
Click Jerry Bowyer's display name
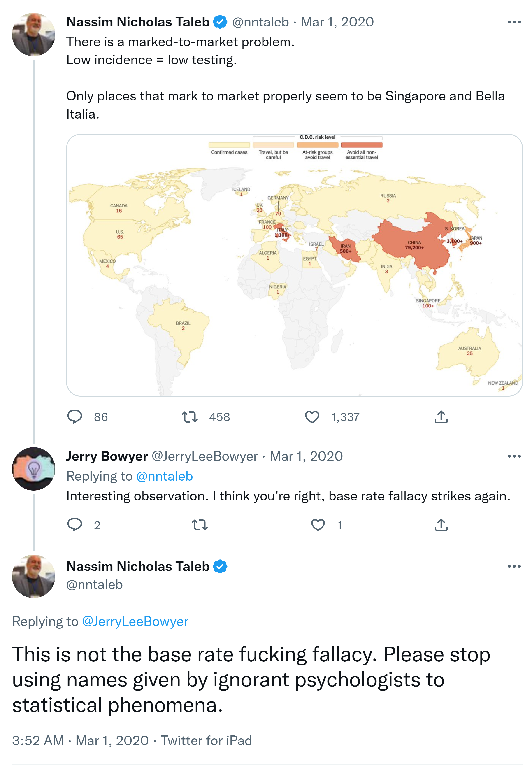pyautogui.click(x=107, y=456)
